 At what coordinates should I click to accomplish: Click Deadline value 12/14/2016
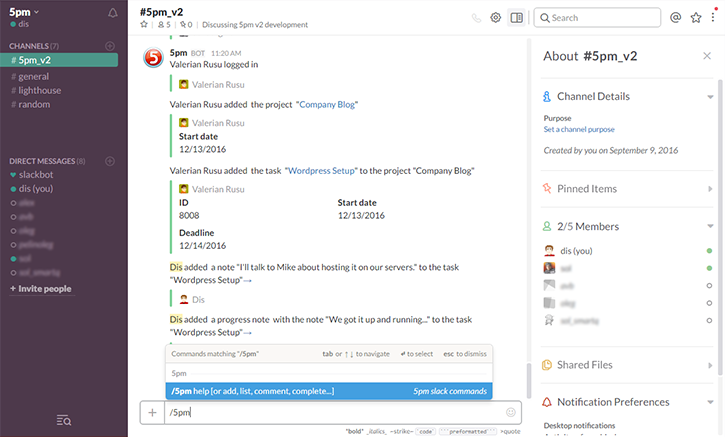(x=203, y=246)
